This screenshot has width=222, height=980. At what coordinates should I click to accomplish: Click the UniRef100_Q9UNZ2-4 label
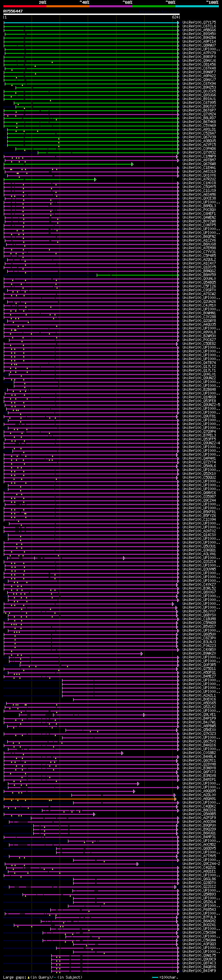(201, 443)
